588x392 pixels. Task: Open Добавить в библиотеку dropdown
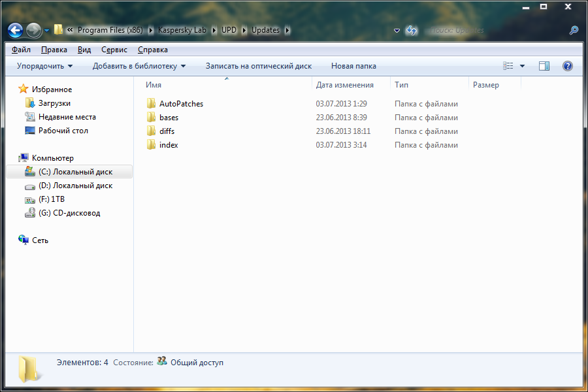pyautogui.click(x=139, y=66)
